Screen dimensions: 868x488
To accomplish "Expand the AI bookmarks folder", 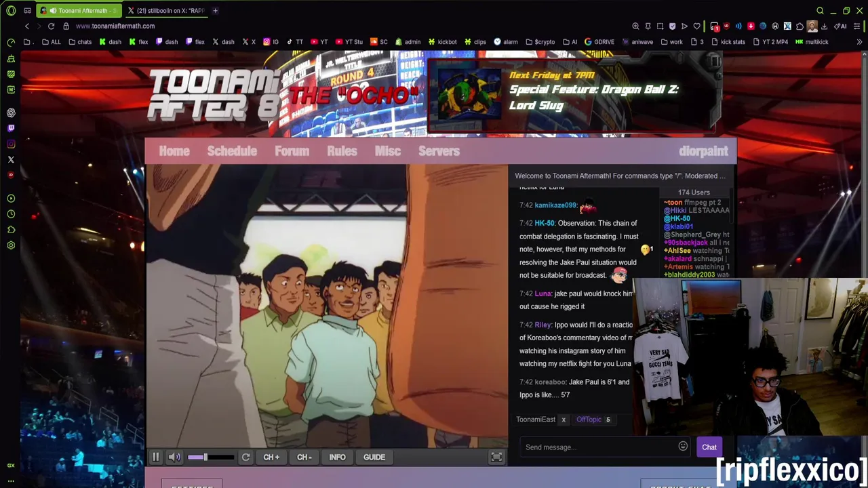I will 570,42.
